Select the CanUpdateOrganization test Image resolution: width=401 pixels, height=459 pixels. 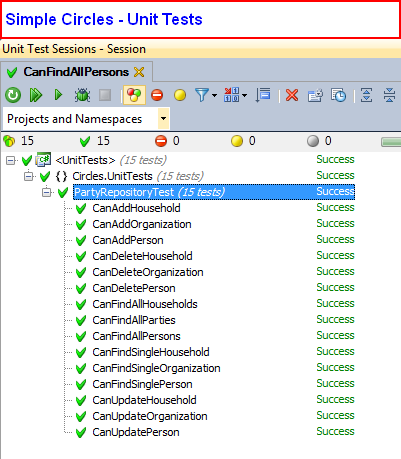click(x=150, y=416)
